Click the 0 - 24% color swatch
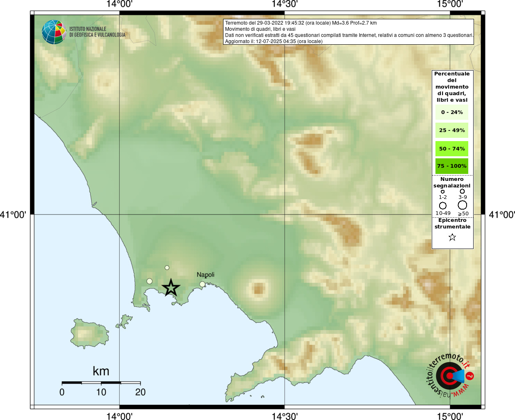This screenshot has width=515, height=420. pyautogui.click(x=452, y=112)
